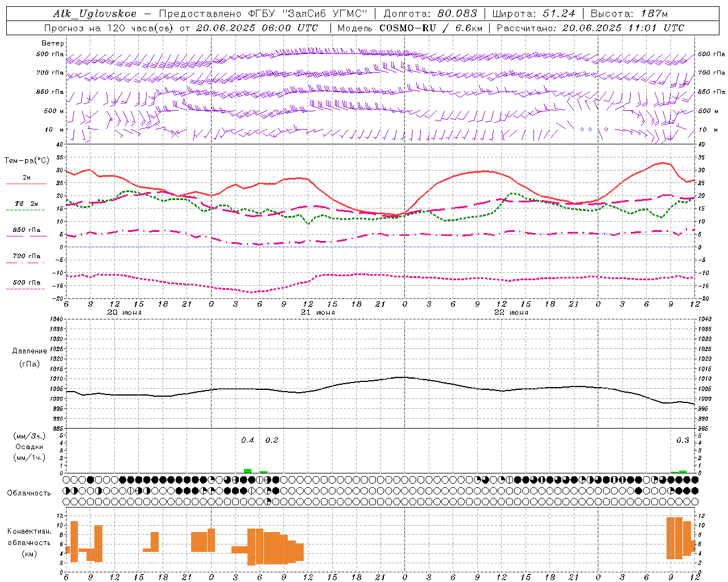Click the Ветер panel label

53,43
